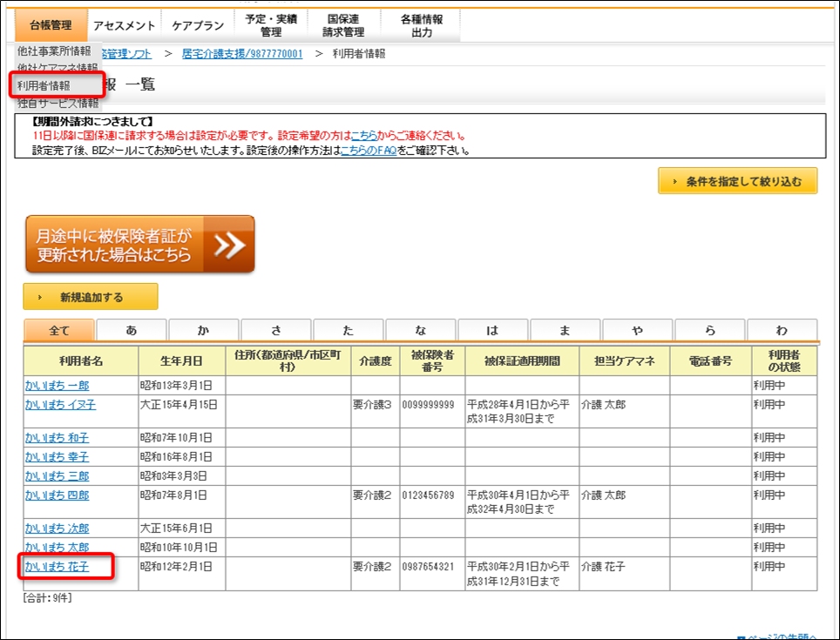The height and width of the screenshot is (640, 840).
Task: Open user かいぽち 四郎
Action: [57, 495]
